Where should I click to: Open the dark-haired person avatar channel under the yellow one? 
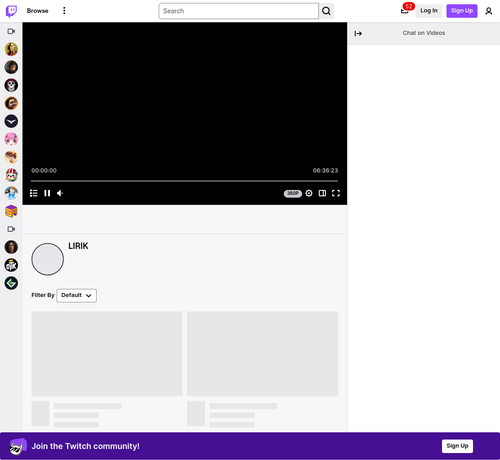[x=11, y=67]
